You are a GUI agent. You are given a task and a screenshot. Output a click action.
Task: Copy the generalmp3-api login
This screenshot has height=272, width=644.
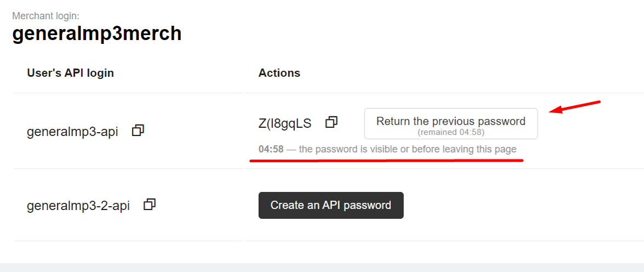click(x=138, y=131)
